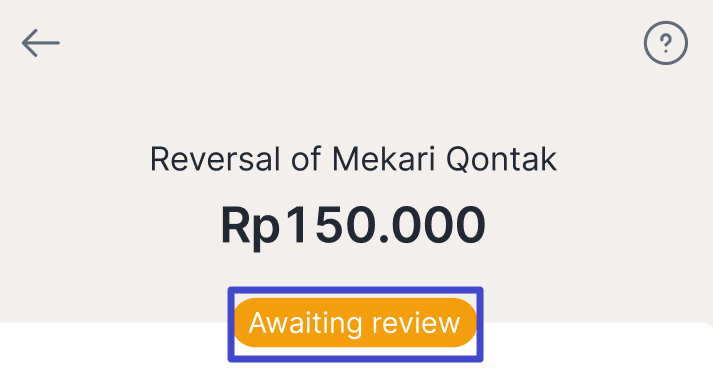The width and height of the screenshot is (713, 376).
Task: Open help via question mark icon
Action: point(666,43)
